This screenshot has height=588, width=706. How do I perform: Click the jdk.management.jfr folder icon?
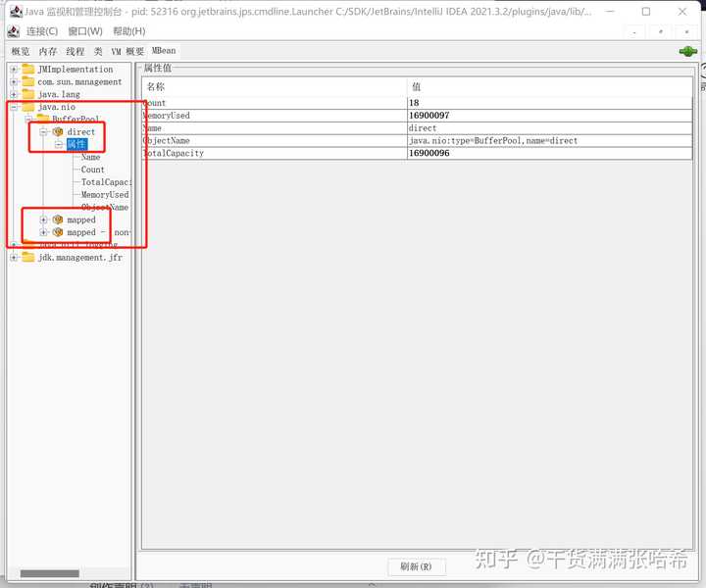pos(28,257)
